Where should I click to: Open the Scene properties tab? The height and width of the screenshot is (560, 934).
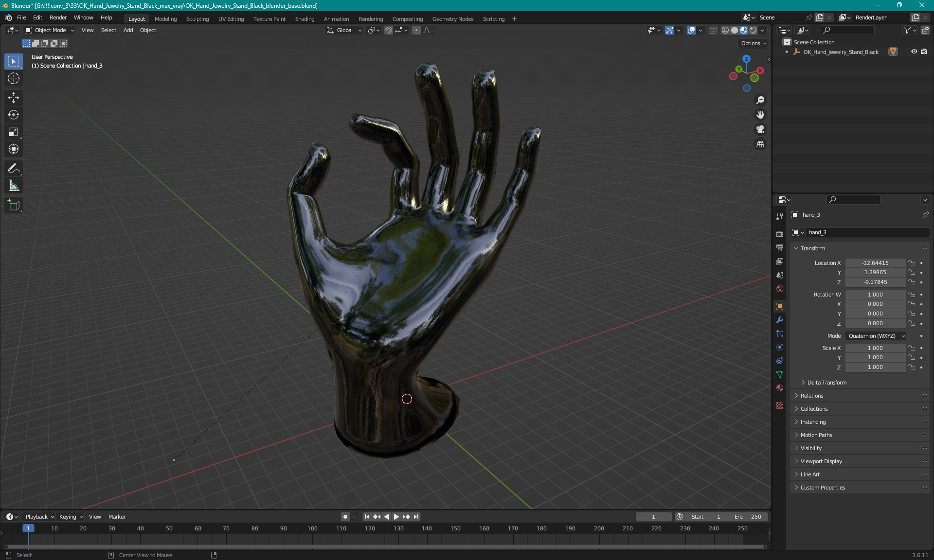click(780, 275)
